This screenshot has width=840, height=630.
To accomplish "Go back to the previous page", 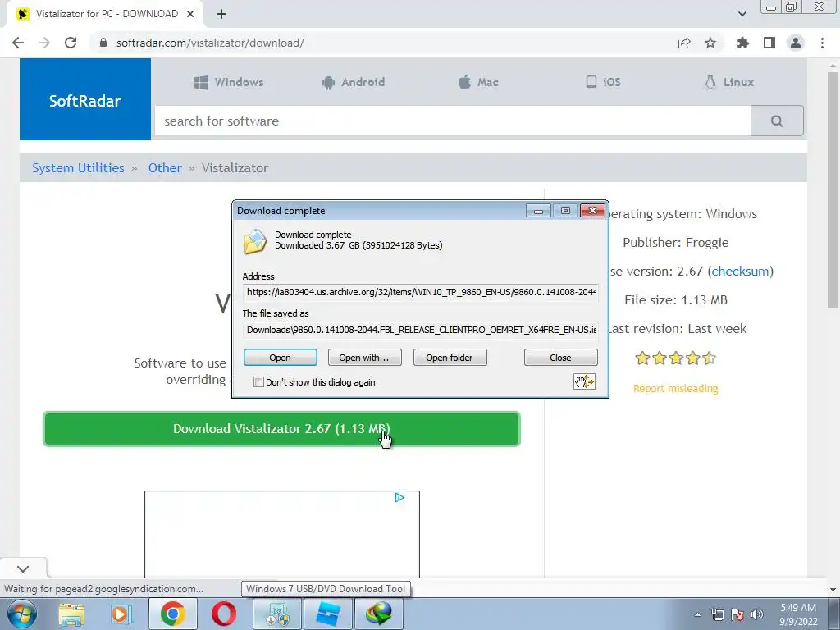I will click(18, 43).
